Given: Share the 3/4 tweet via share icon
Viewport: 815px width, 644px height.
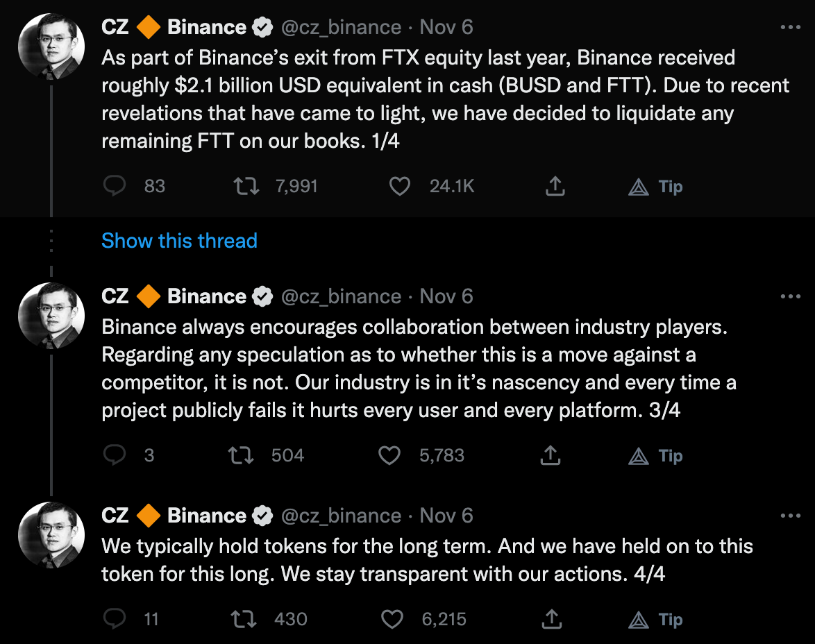Looking at the screenshot, I should click(550, 455).
